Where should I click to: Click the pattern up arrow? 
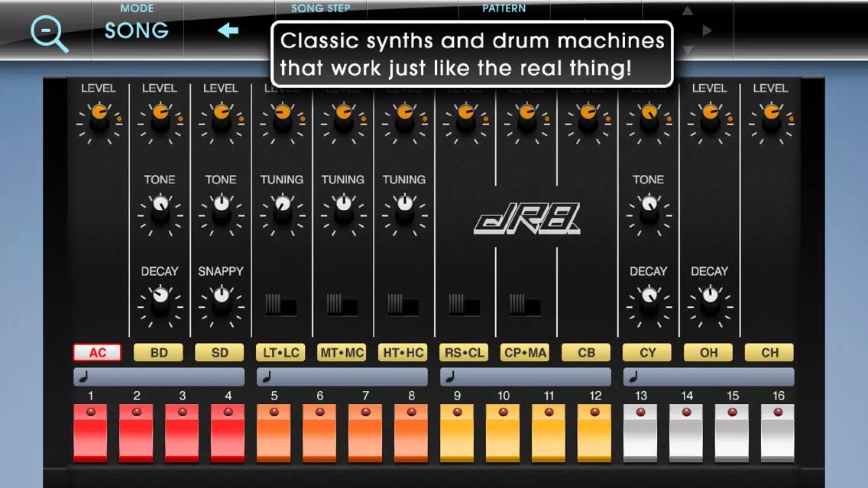[688, 11]
